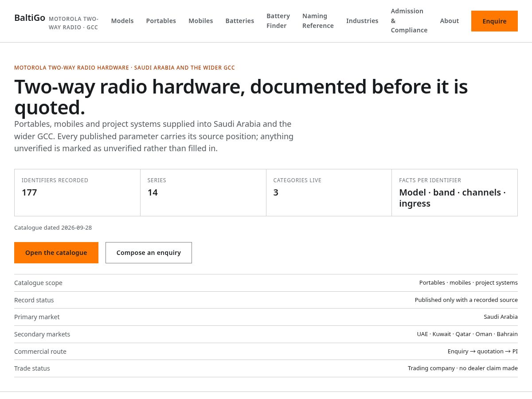Click the orange Saudi Arabia GCC eyebrow text

(125, 68)
